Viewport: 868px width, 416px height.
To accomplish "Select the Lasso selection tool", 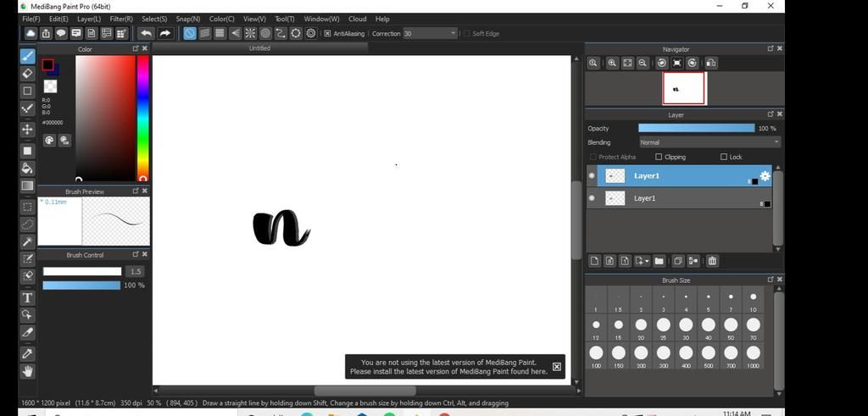I will [27, 224].
